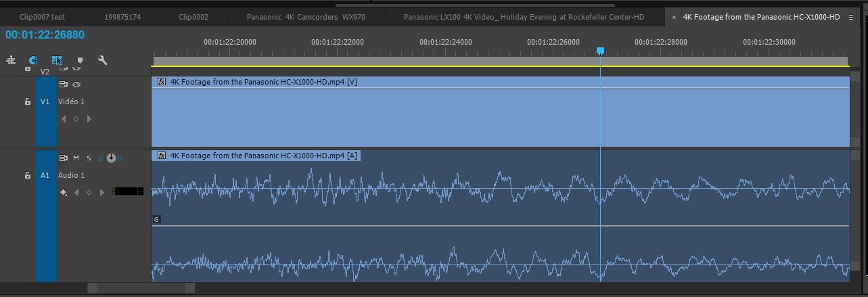Click the Add Marker icon
868x297 pixels.
pos(81,60)
